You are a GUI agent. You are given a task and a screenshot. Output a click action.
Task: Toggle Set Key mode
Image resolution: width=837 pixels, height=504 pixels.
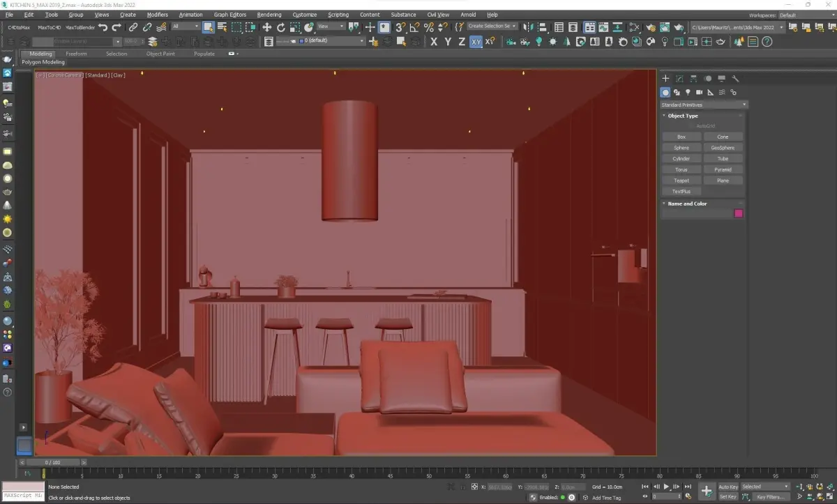[x=728, y=496]
